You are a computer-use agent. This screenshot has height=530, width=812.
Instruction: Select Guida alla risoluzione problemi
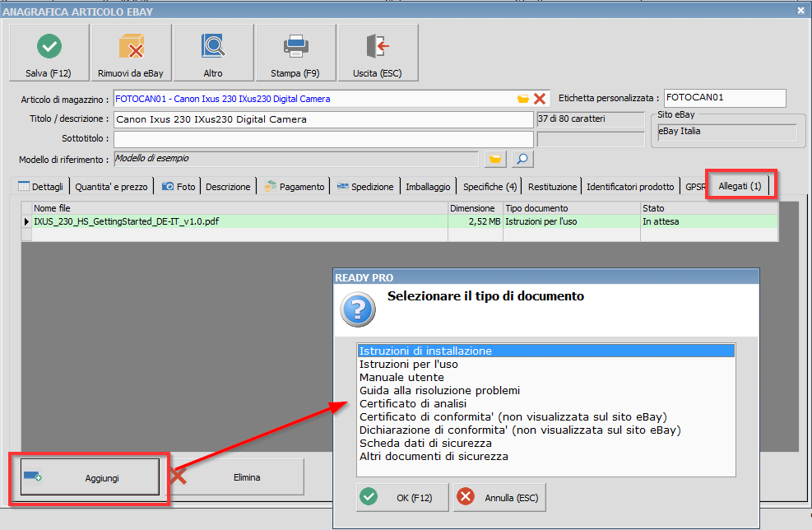[x=545, y=390]
